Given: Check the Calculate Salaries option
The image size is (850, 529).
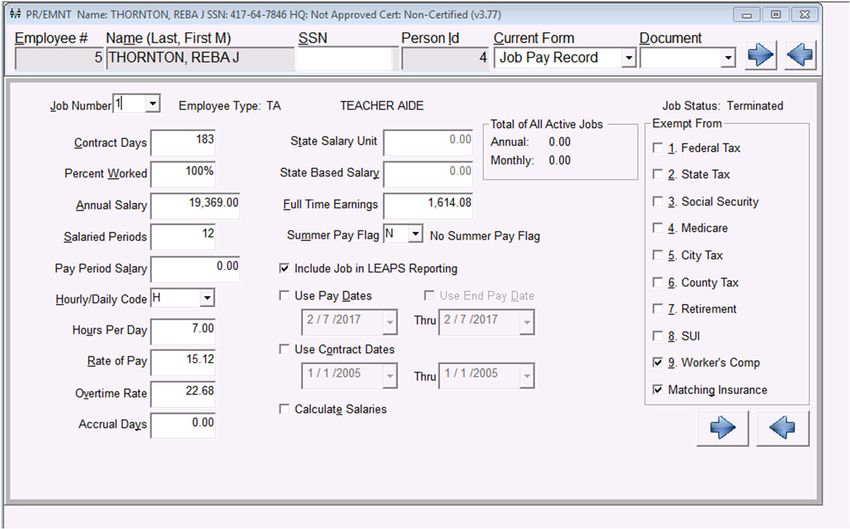Looking at the screenshot, I should (x=285, y=410).
